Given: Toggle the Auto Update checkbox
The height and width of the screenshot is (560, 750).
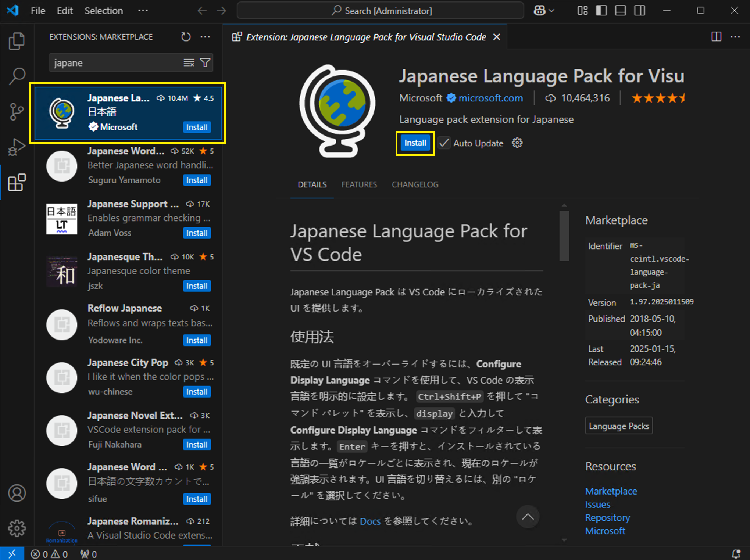Looking at the screenshot, I should point(444,143).
